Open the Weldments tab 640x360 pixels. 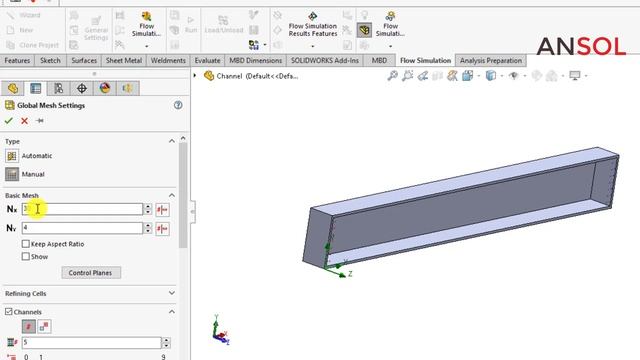(x=168, y=60)
